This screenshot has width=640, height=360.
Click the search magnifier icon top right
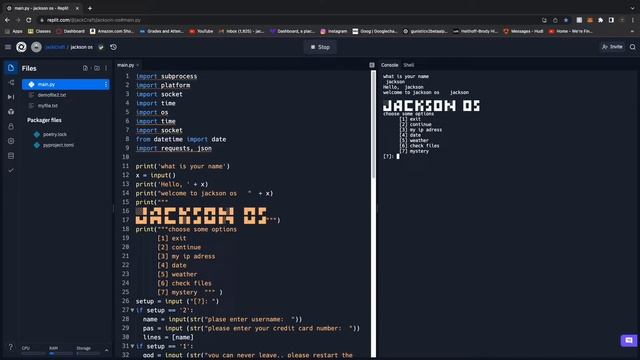(x=633, y=47)
